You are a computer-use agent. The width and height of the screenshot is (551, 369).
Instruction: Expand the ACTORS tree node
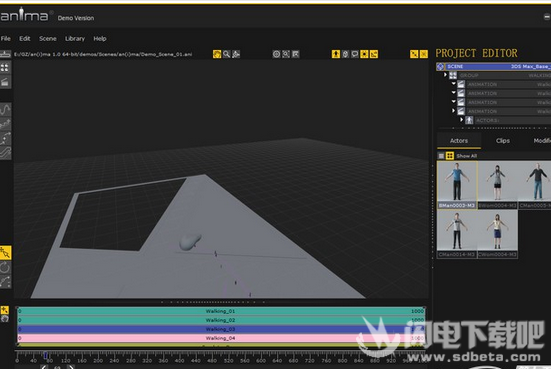tap(461, 120)
